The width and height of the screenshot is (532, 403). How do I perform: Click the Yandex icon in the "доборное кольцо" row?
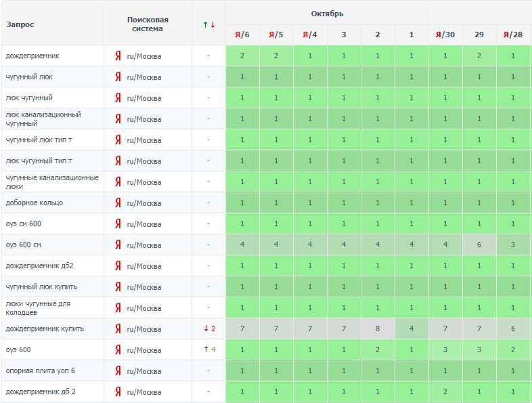pos(118,203)
